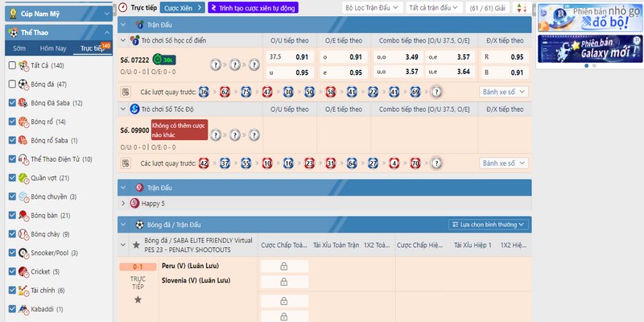Click the favorite star under TRỰC TIẾP
This screenshot has height=322, width=644.
[138, 299]
